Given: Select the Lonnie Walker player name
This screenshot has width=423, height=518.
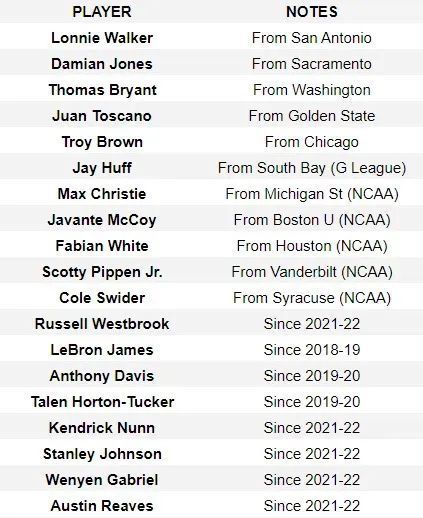Looking at the screenshot, I should click(x=102, y=38).
